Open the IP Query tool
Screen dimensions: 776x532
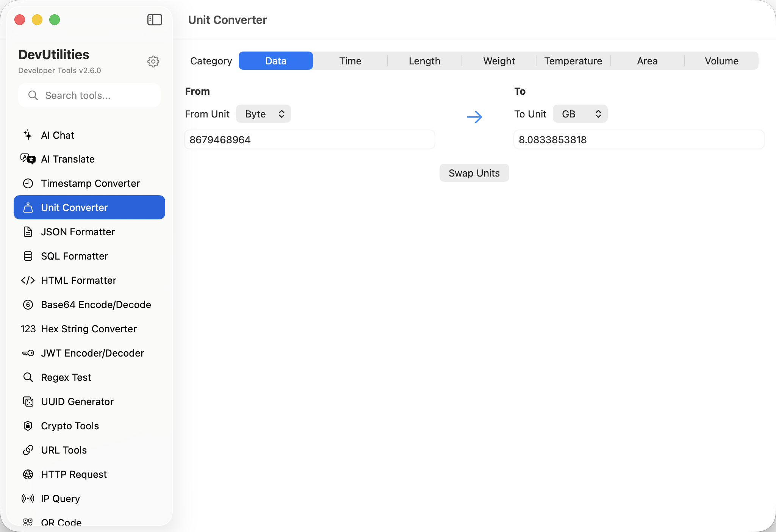[x=60, y=498]
